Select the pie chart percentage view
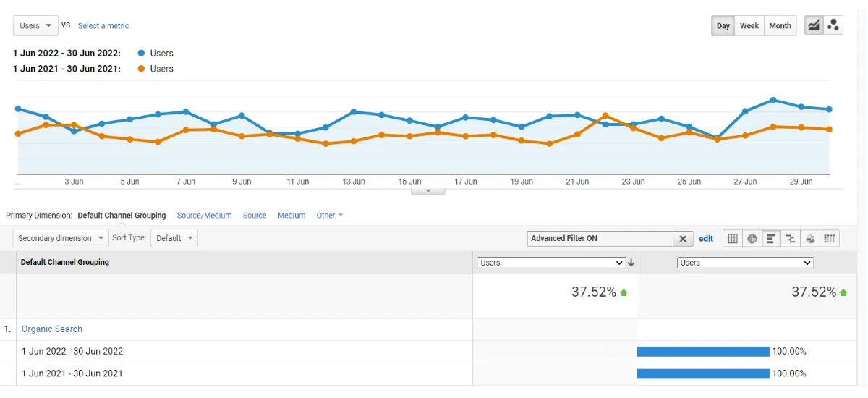The width and height of the screenshot is (868, 398). tap(752, 238)
